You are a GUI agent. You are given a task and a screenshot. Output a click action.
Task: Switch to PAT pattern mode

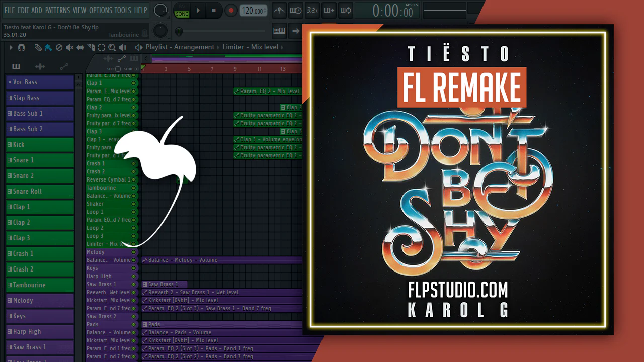(x=182, y=7)
